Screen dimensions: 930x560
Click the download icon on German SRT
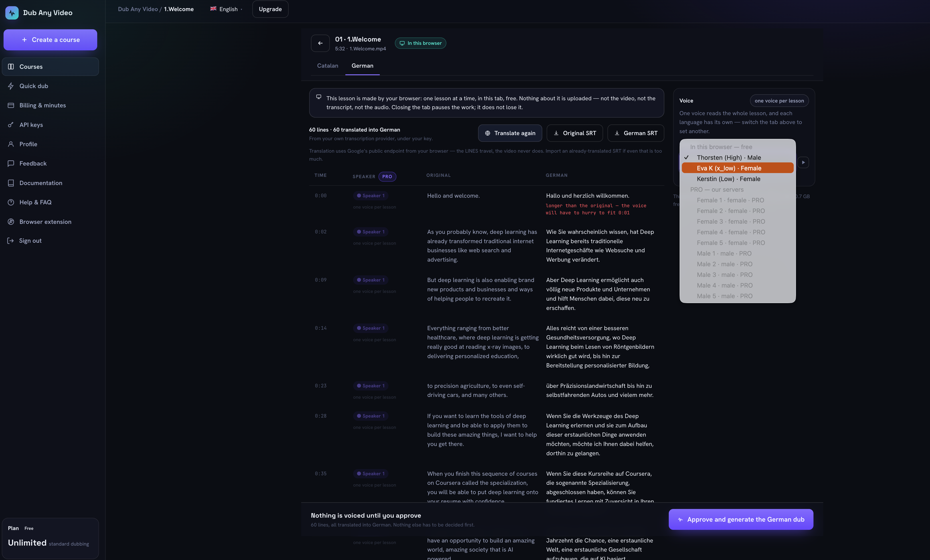tap(617, 133)
